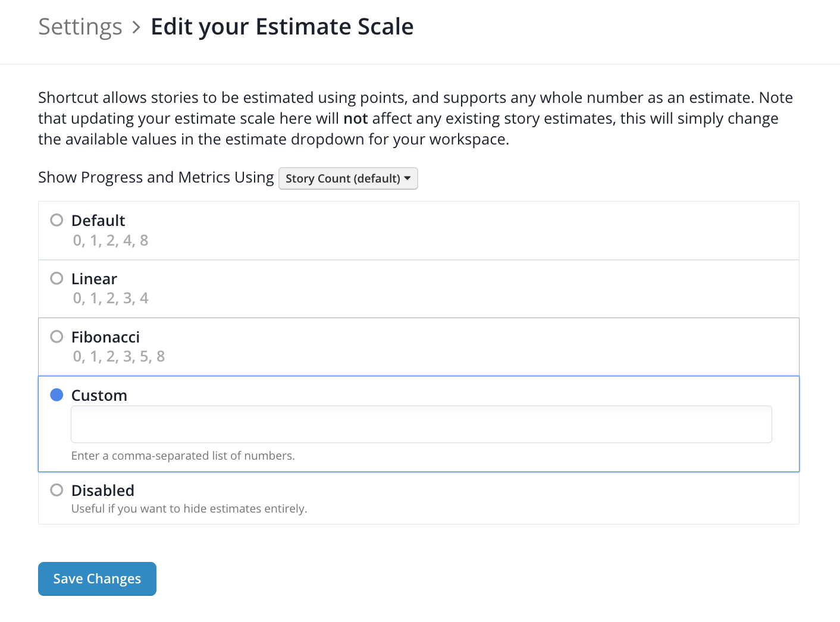Image resolution: width=840 pixels, height=622 pixels.
Task: Click the Fibonacci scale label
Action: [105, 337]
